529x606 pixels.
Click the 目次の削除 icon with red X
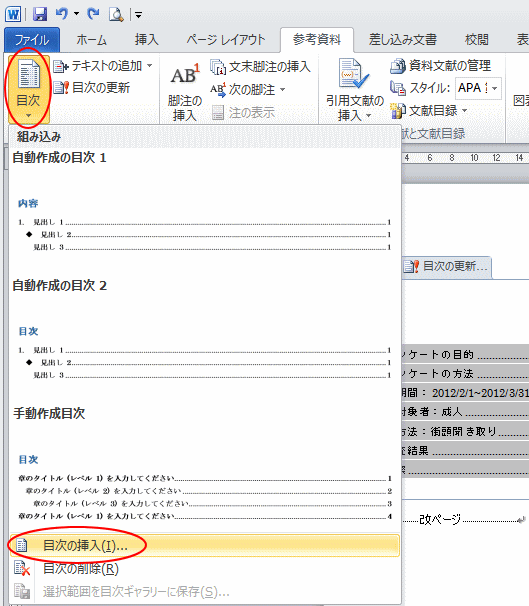pos(22,569)
